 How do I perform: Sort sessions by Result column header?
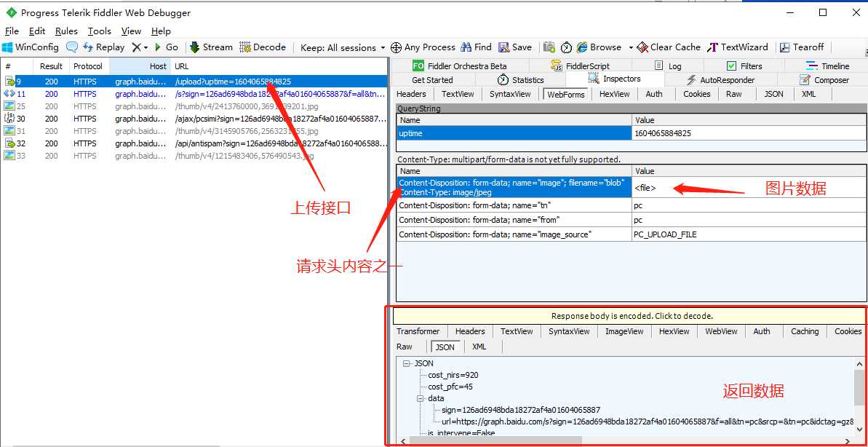pyautogui.click(x=52, y=66)
